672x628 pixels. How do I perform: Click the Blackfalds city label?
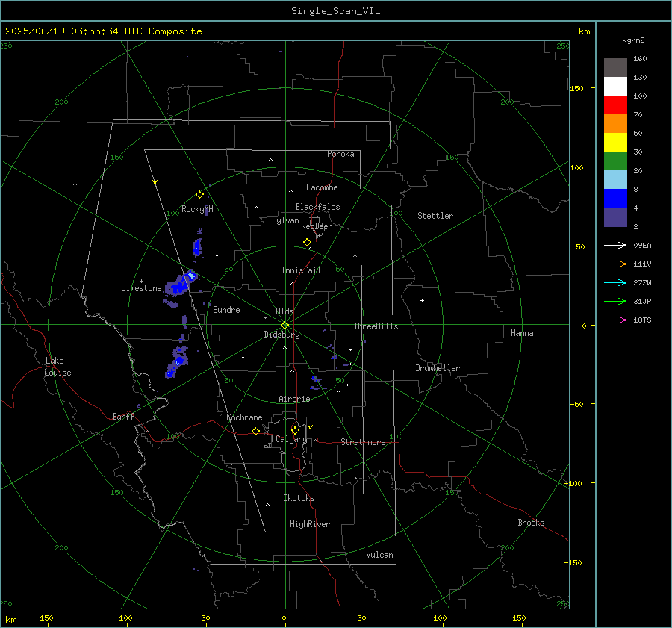(317, 207)
